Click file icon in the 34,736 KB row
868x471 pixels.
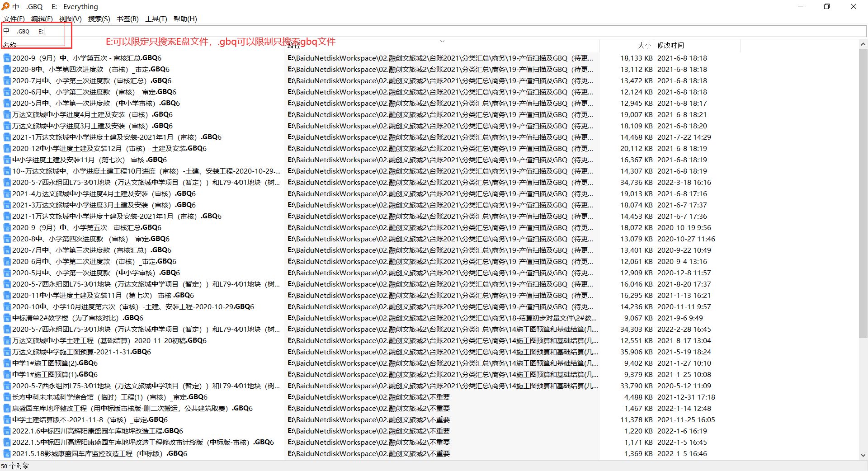(x=7, y=183)
